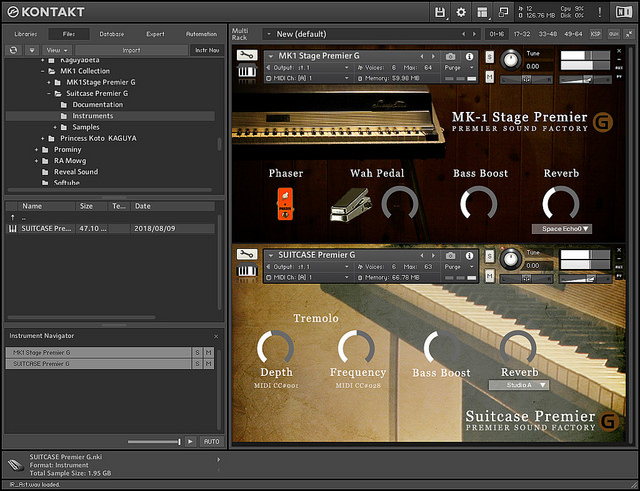The height and width of the screenshot is (491, 640).
Task: Click the browser refresh icon
Action: pos(13,50)
